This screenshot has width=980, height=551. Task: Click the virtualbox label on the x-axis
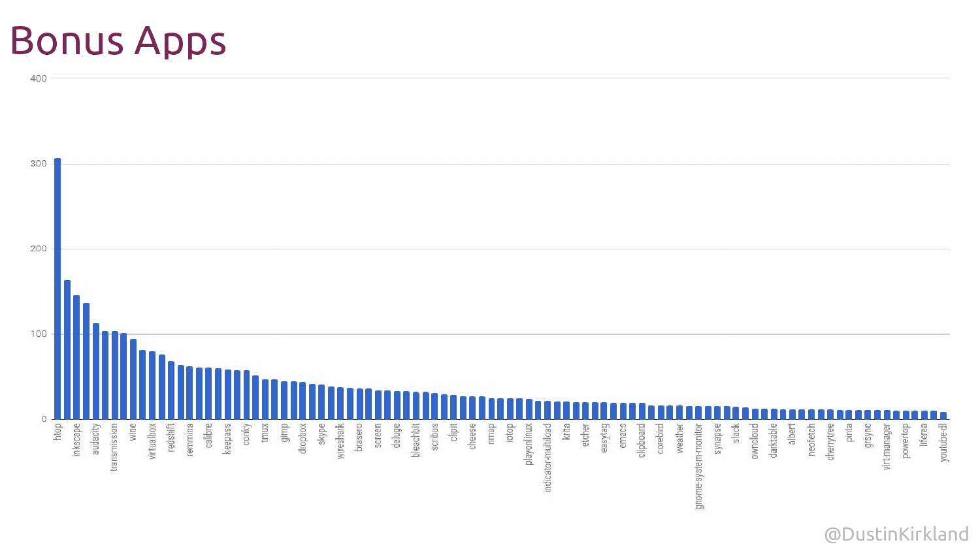(x=152, y=441)
